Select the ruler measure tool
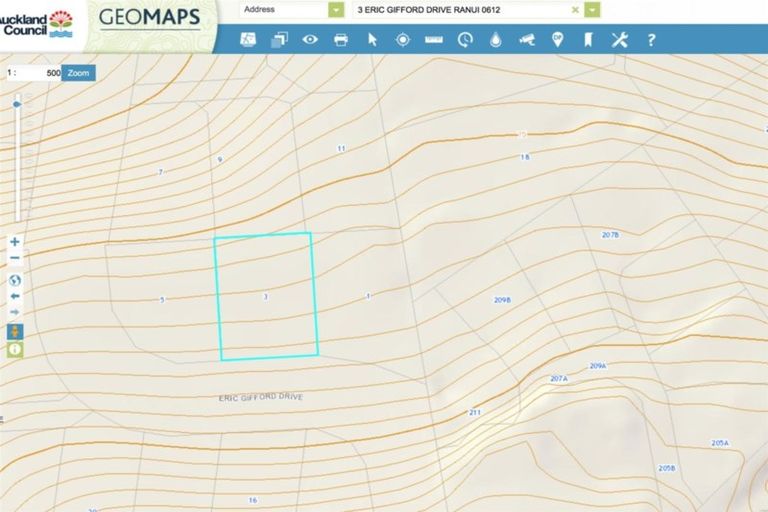This screenshot has height=512, width=768. [434, 40]
